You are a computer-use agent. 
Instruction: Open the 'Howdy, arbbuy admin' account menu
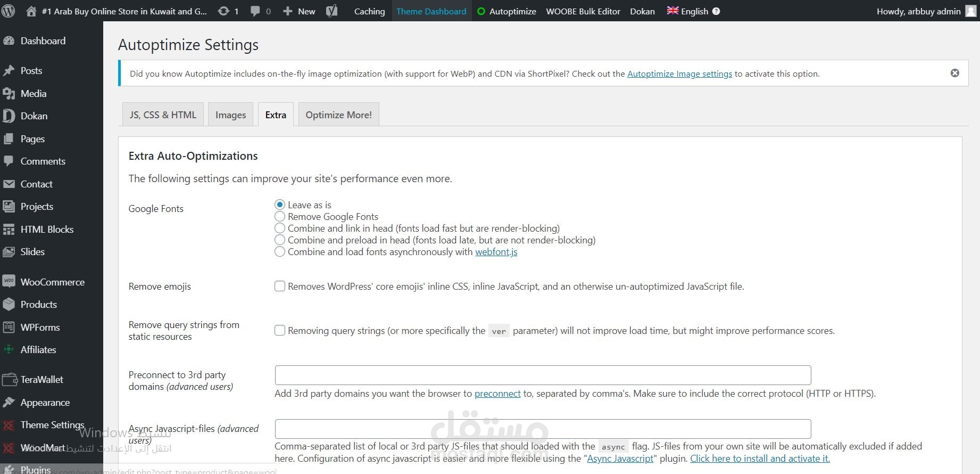(926, 11)
